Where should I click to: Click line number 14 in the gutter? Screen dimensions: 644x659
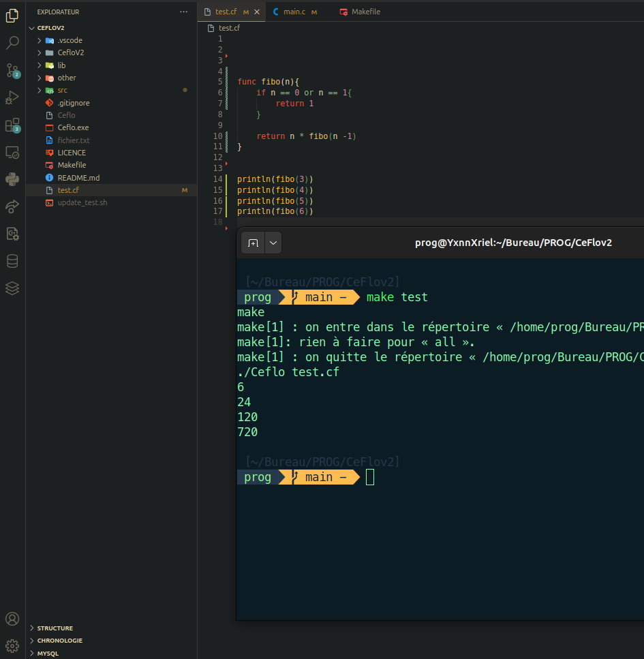coord(217,179)
